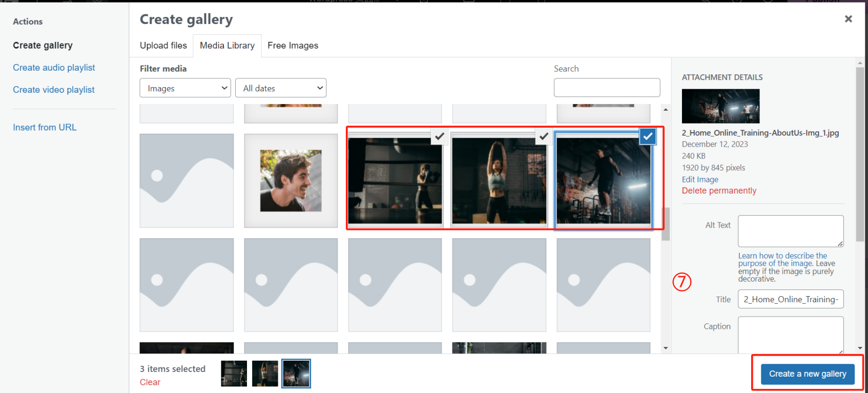Click the upload date 'December 12, 2023'
This screenshot has height=393, width=868.
point(715,144)
